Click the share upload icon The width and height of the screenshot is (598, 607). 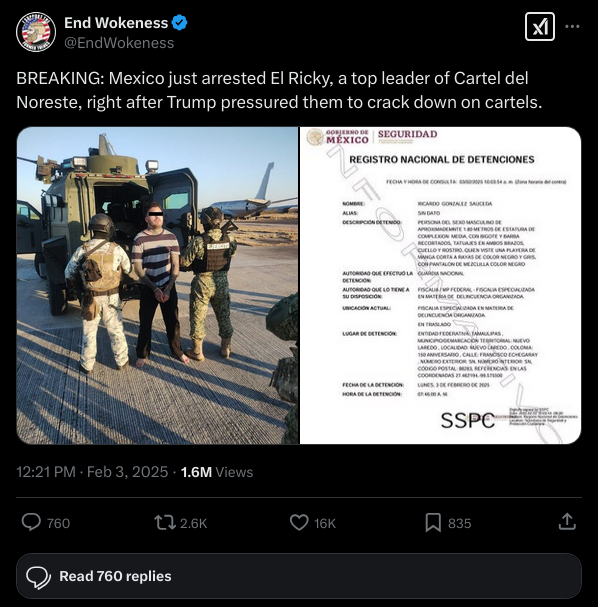567,522
